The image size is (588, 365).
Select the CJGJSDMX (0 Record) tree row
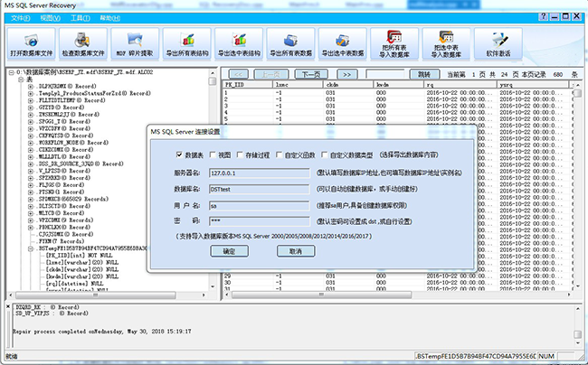[66, 234]
